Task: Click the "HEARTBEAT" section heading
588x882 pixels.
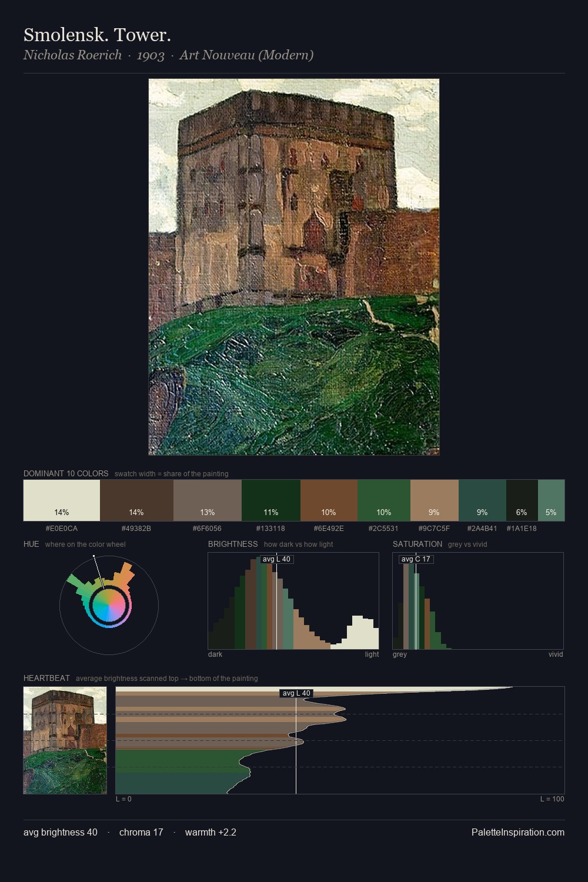Action: 46,678
